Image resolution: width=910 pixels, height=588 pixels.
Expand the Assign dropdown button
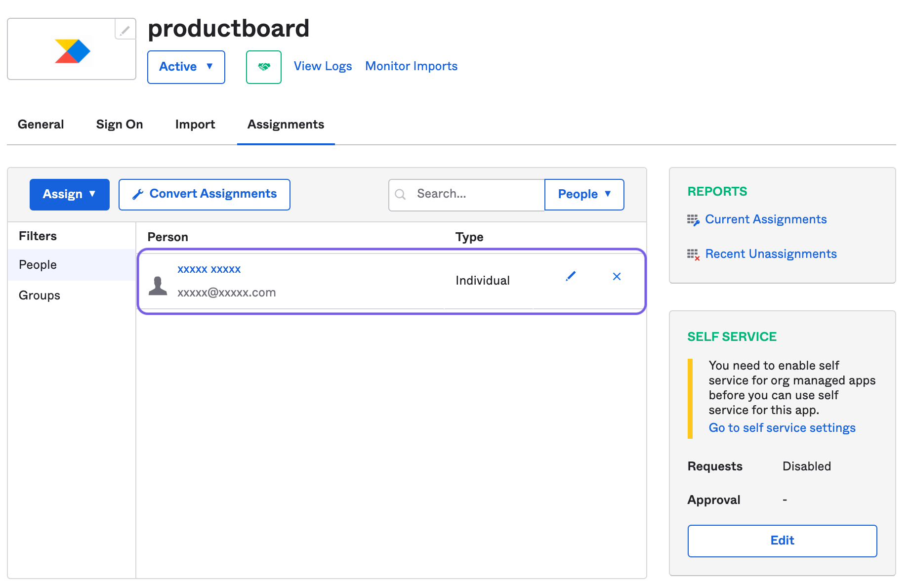tap(70, 194)
